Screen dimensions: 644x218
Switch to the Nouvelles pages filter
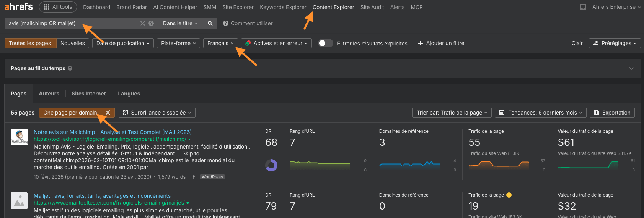click(73, 43)
